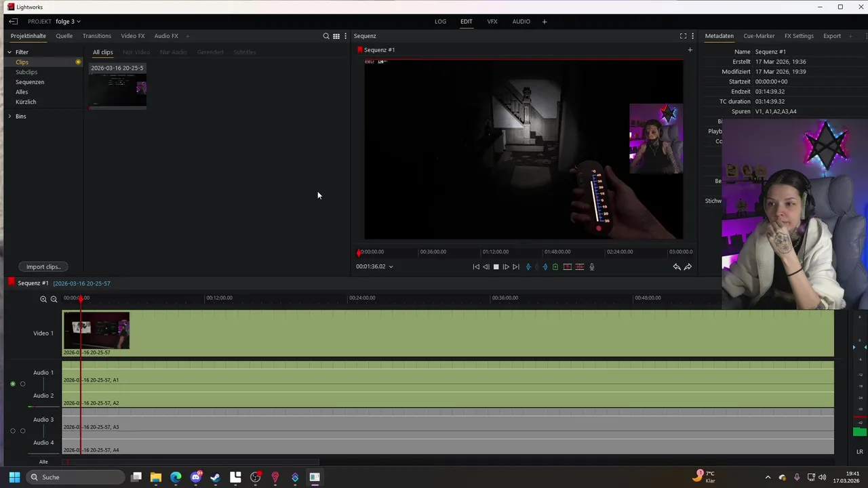Select Sequenzen in the filter list

[x=30, y=82]
